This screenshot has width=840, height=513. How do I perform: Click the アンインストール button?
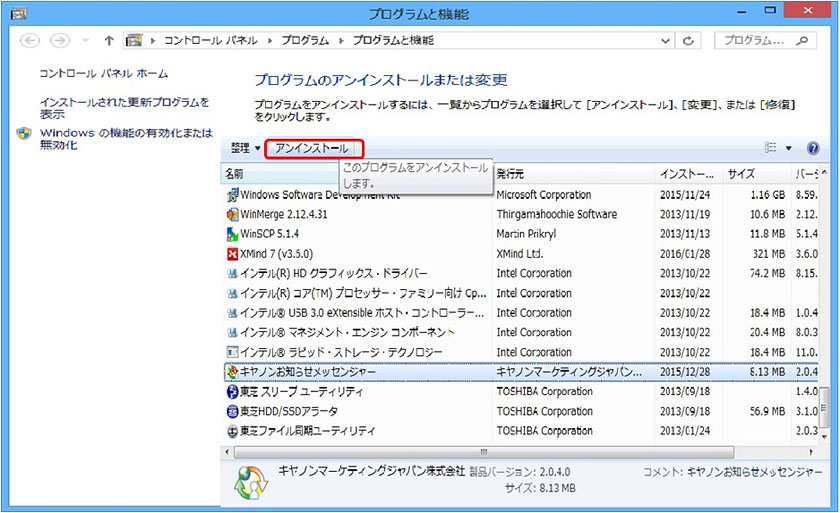coord(313,148)
